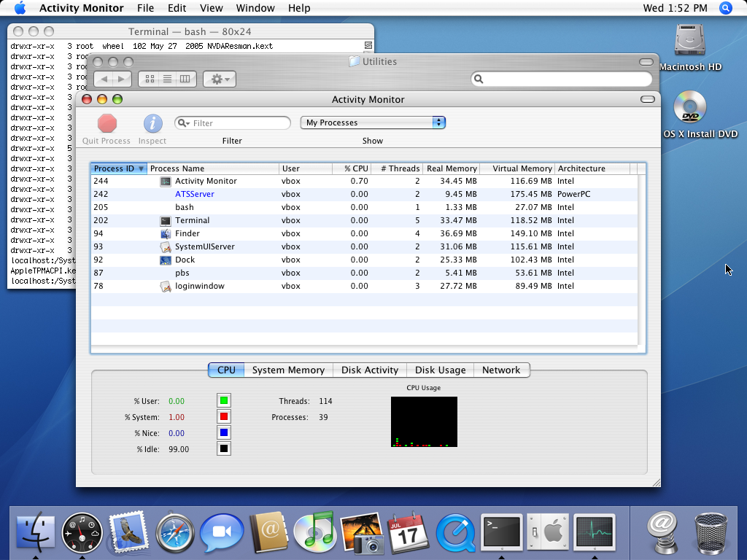
Task: Open the Trash in the Dock
Action: click(x=711, y=533)
